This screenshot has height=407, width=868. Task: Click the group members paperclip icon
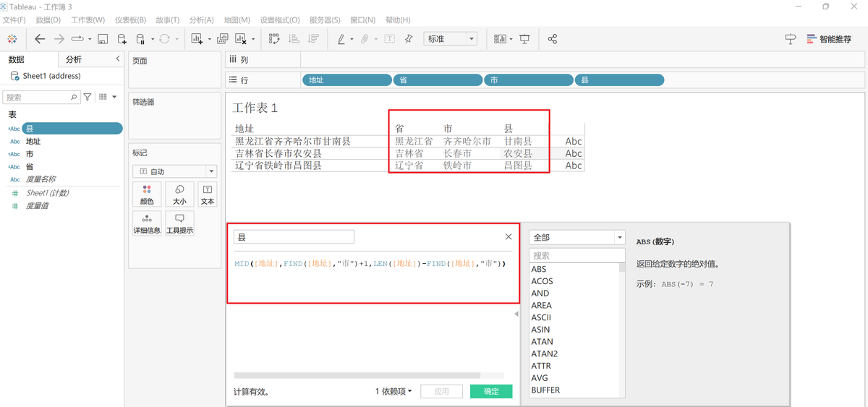[365, 39]
